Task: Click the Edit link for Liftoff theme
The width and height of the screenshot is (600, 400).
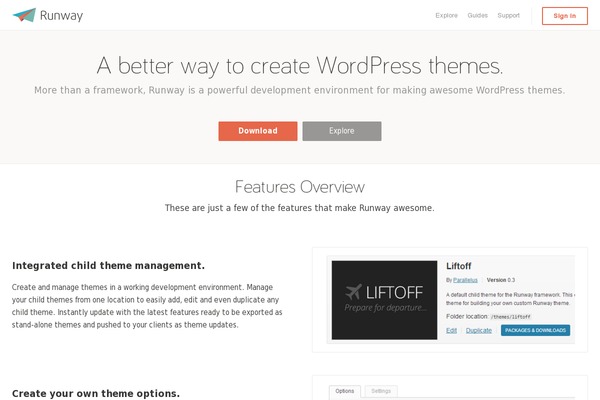Action: pyautogui.click(x=452, y=330)
